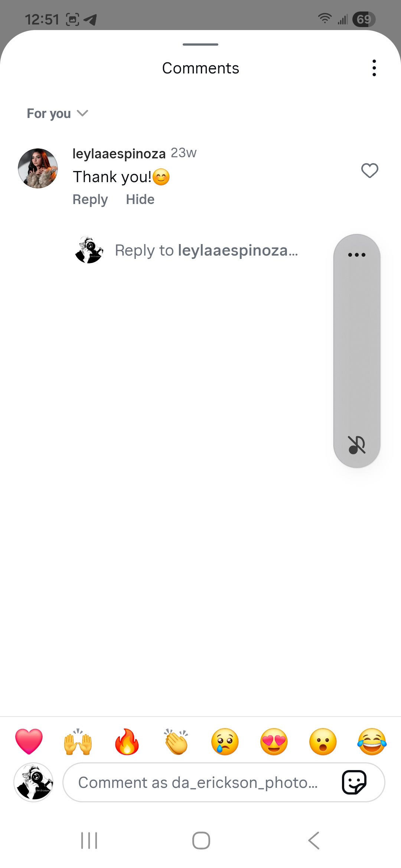Tap the Reply to leylaaespinoza field
401x868 pixels.
(206, 250)
